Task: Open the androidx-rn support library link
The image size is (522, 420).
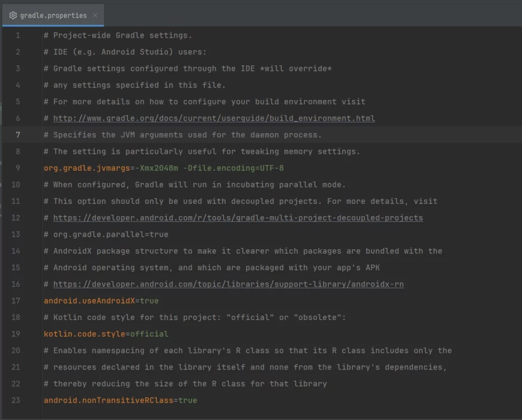Action: coord(228,284)
